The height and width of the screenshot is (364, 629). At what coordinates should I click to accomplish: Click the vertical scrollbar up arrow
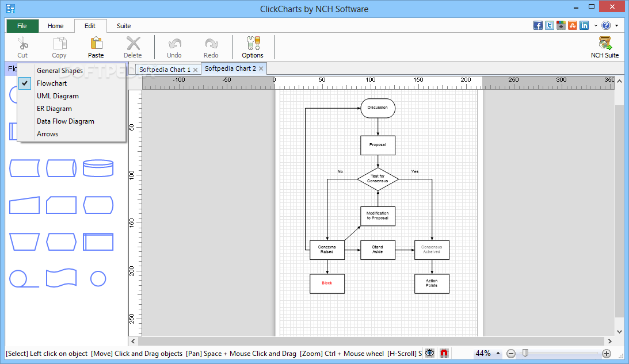click(x=619, y=80)
